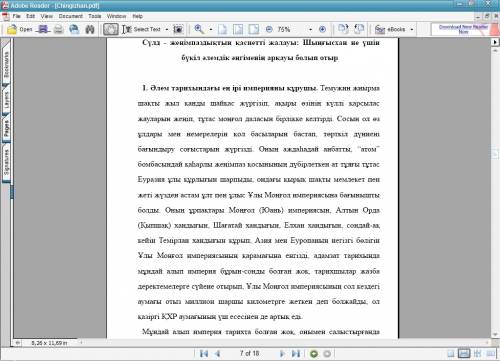Click the vertical scrollbar up arrow
The height and width of the screenshot is (361, 500).
(495, 50)
